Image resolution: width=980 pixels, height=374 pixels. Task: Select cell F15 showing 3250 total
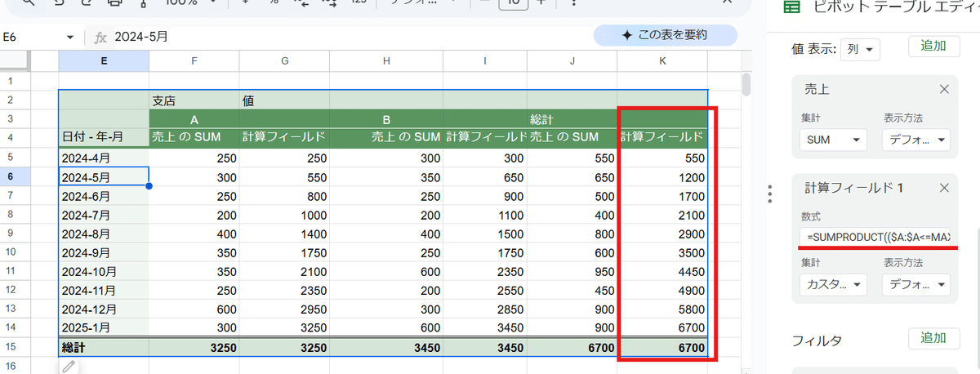[x=194, y=347]
